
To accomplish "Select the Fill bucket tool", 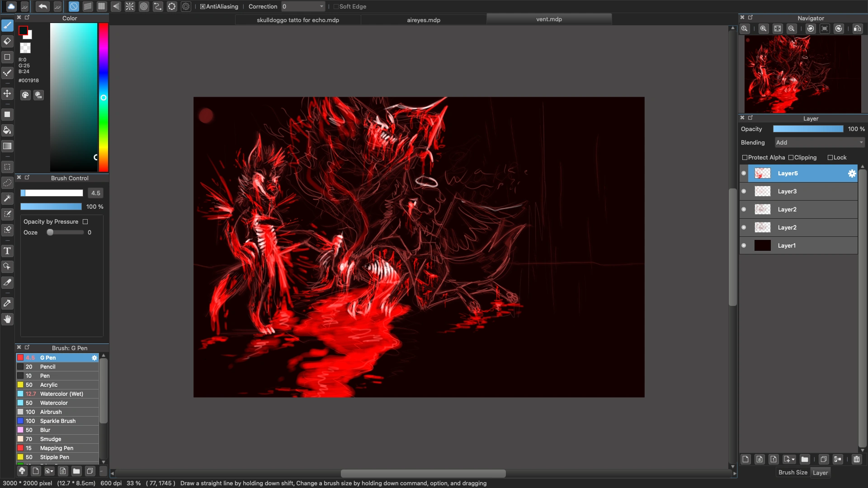I will coord(7,131).
